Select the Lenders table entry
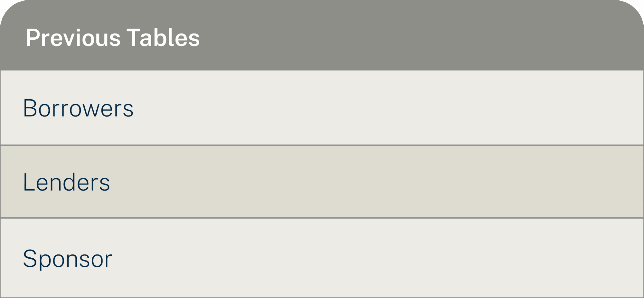Screen dimensions: 644x298 [x=67, y=182]
